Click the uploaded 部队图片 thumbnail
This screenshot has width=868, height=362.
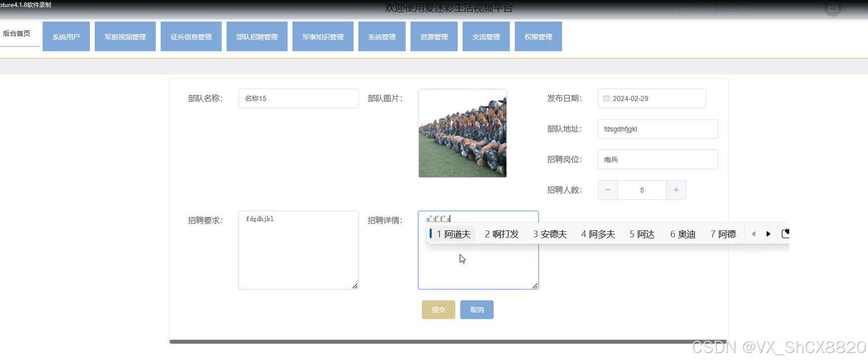tap(462, 133)
